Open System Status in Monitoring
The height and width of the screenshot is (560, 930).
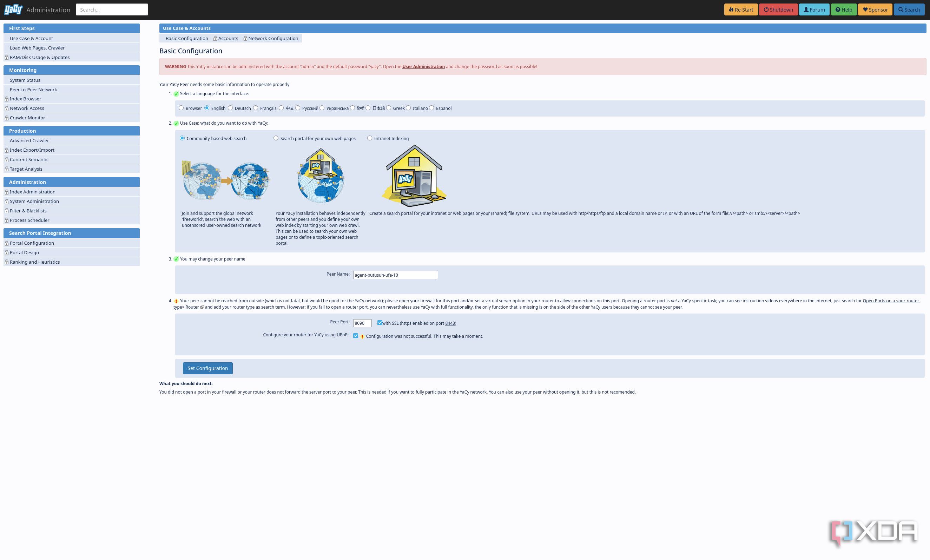[x=72, y=80]
